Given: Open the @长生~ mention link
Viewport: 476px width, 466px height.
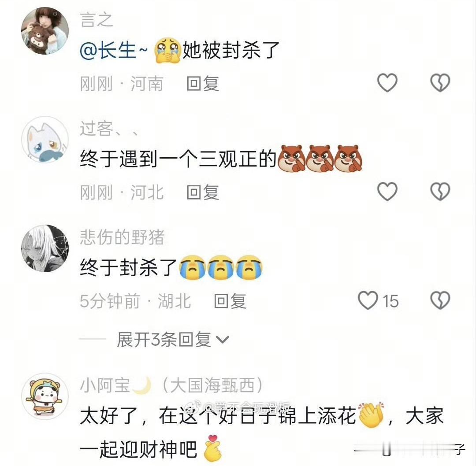Looking at the screenshot, I should coord(114,50).
